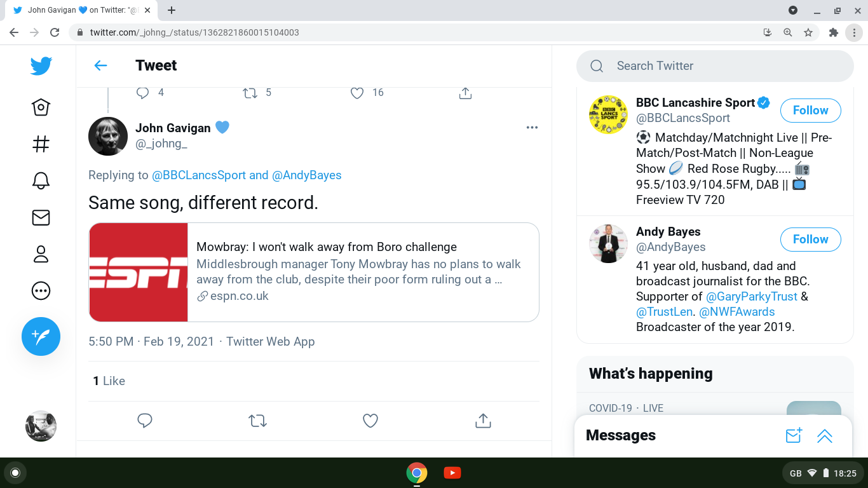Reply to the Same song tweet
868x488 pixels.
(145, 421)
